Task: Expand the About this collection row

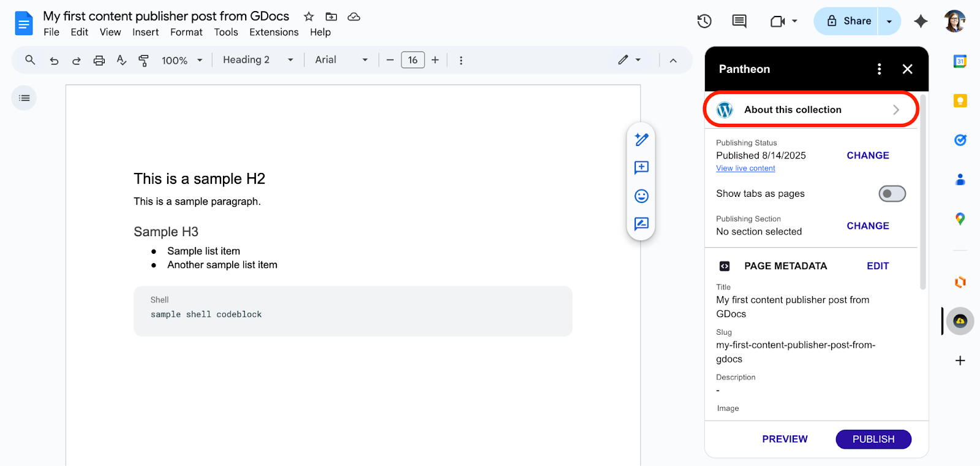Action: 811,110
